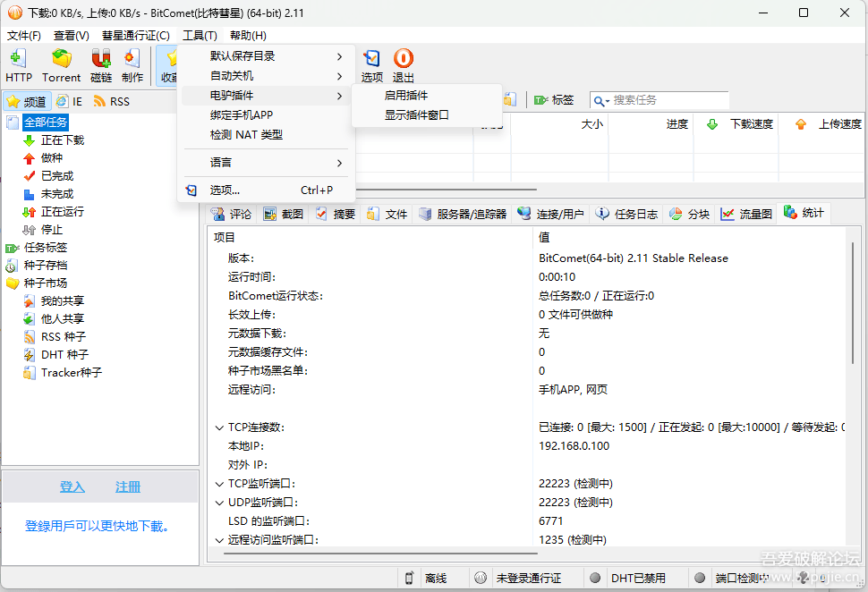Image resolution: width=868 pixels, height=592 pixels.
Task: Select 全部任务 in the sidebar
Action: [46, 123]
